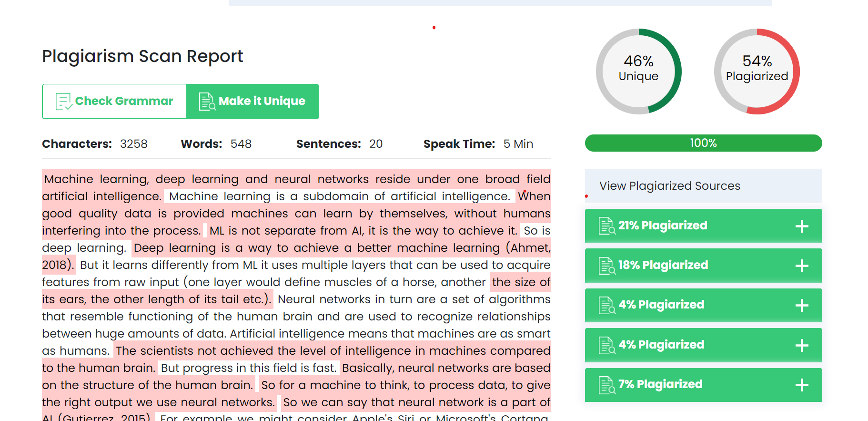Click the document icon on 18% Plagiarized
Screen dimensions: 868x421
[607, 266]
